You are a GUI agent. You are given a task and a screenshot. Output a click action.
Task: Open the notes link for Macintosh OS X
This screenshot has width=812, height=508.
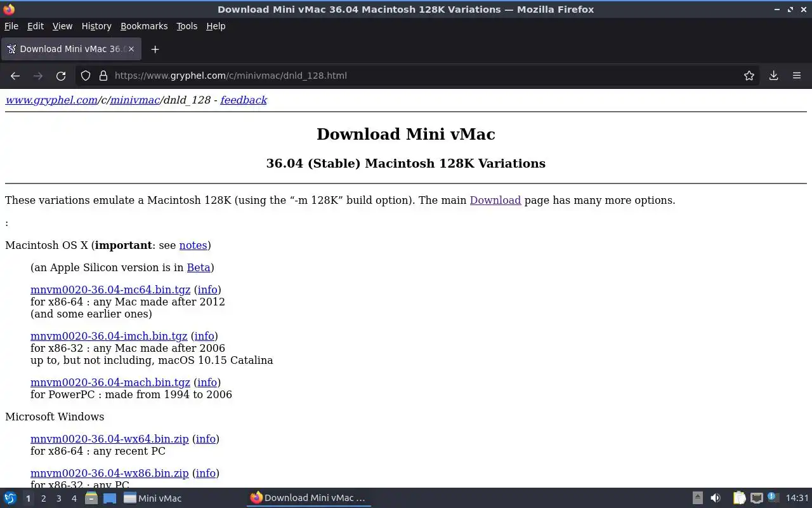pyautogui.click(x=193, y=245)
